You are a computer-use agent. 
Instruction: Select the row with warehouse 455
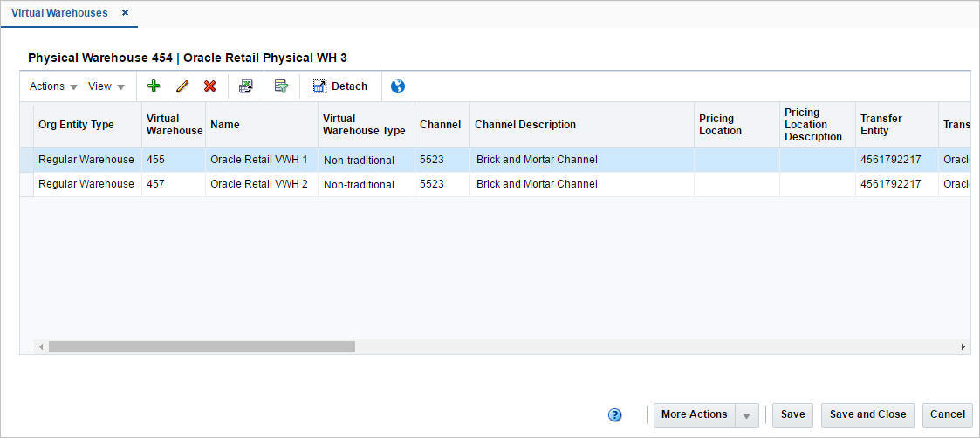[495, 160]
